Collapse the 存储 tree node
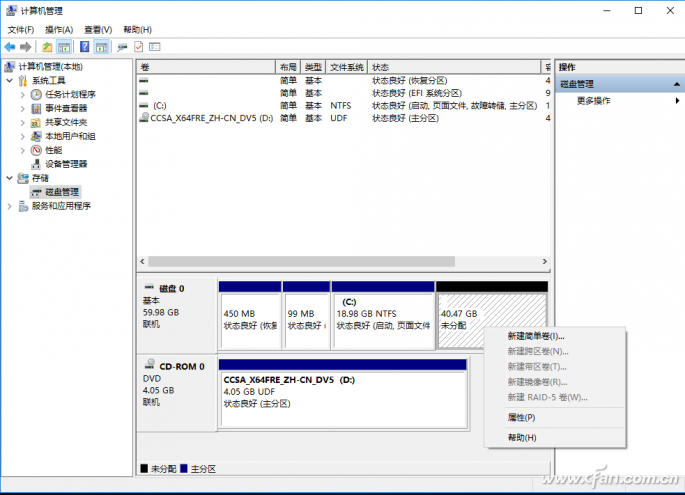Viewport: 685px width, 495px height. pos(10,178)
